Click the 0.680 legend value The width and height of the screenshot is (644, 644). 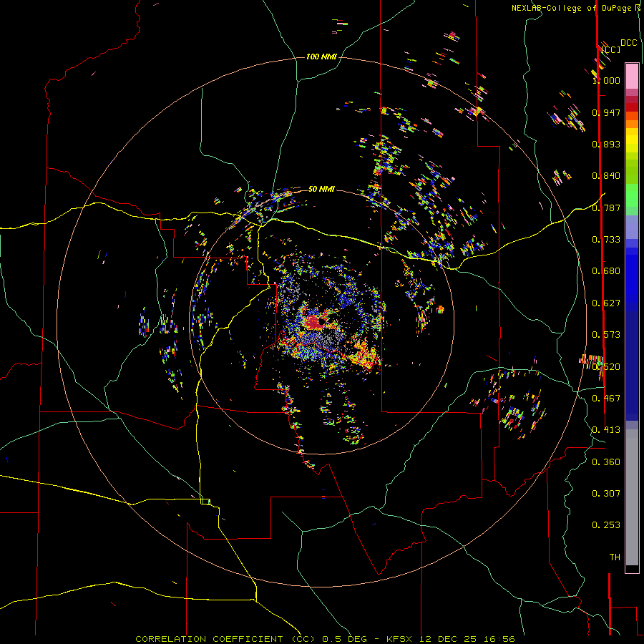tap(606, 270)
